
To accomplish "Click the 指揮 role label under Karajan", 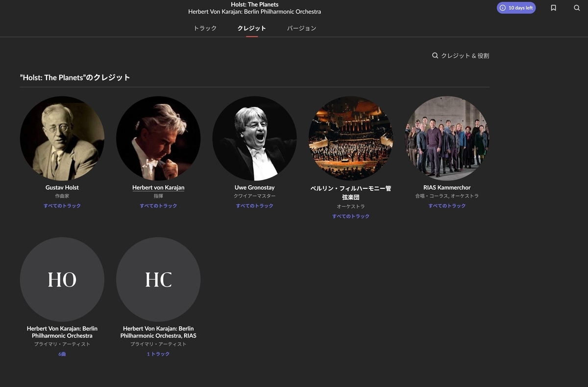I will coord(158,196).
